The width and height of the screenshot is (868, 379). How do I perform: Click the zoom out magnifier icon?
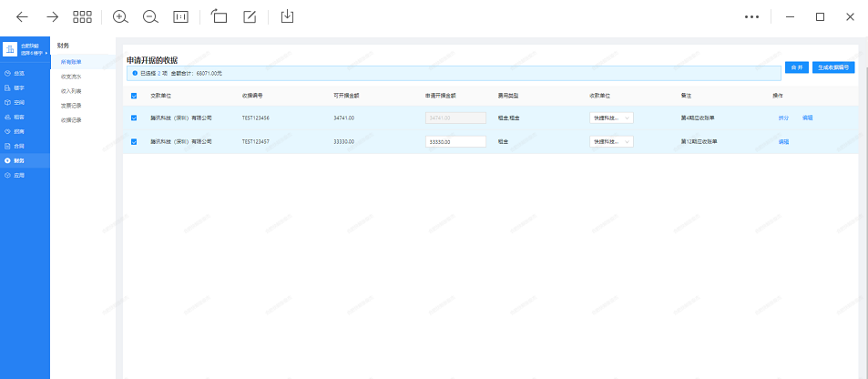pyautogui.click(x=150, y=16)
